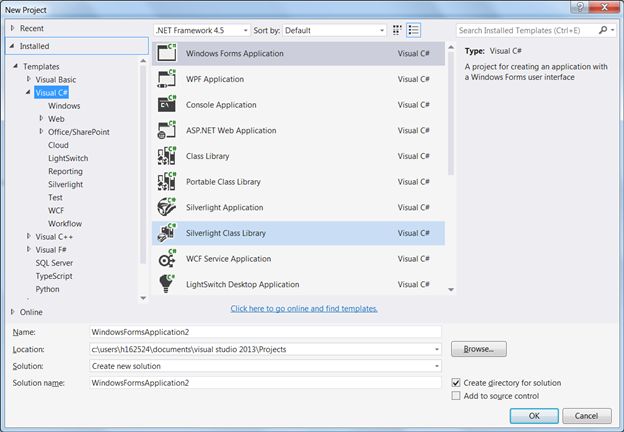Viewport: 624px width, 432px height.
Task: Expand the Visual Basic tree node
Action: pos(29,79)
